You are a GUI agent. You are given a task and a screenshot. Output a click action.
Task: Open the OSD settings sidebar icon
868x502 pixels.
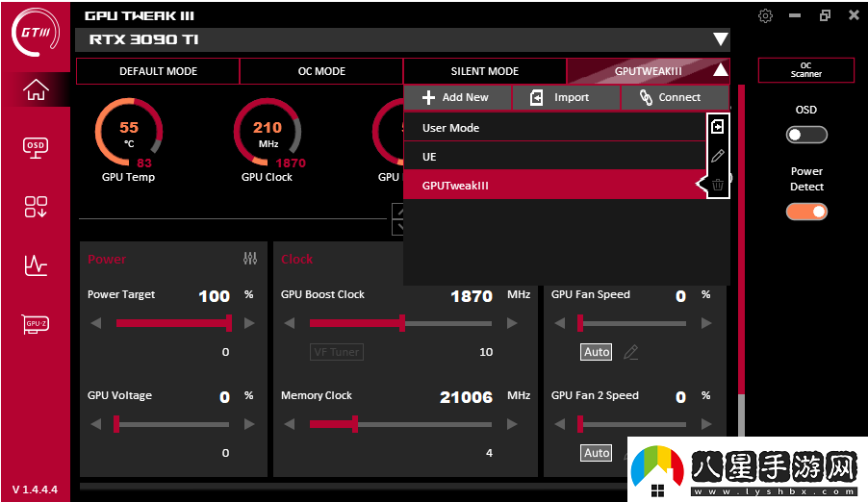[36, 146]
